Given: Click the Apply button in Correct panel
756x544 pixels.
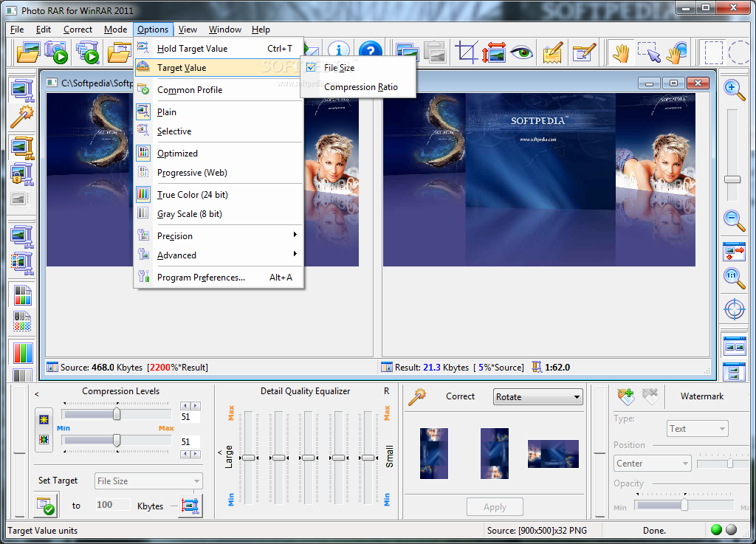Looking at the screenshot, I should pos(495,507).
